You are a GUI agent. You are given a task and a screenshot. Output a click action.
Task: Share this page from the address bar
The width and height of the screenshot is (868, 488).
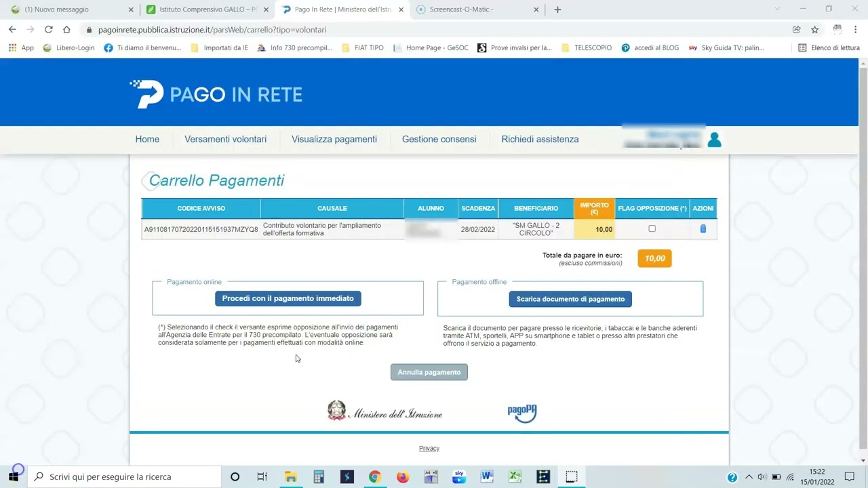pyautogui.click(x=797, y=30)
